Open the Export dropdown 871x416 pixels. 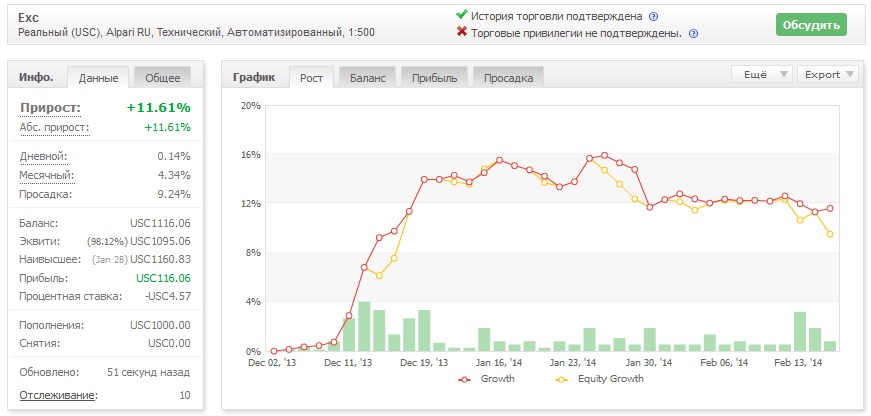tap(828, 74)
